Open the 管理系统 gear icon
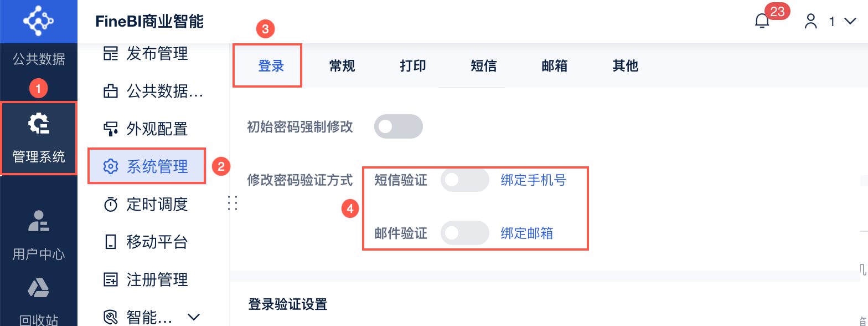The height and width of the screenshot is (326, 868). [x=39, y=124]
